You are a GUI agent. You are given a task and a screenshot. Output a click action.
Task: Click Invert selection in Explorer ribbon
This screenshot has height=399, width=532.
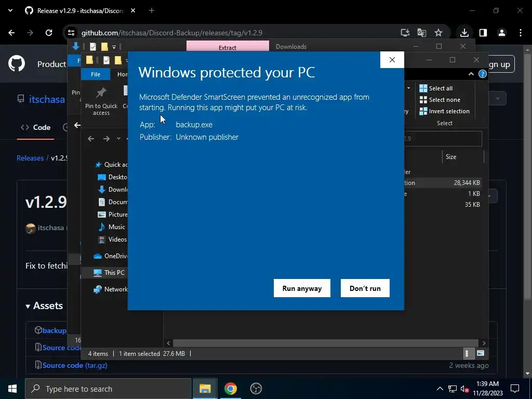[445, 111]
